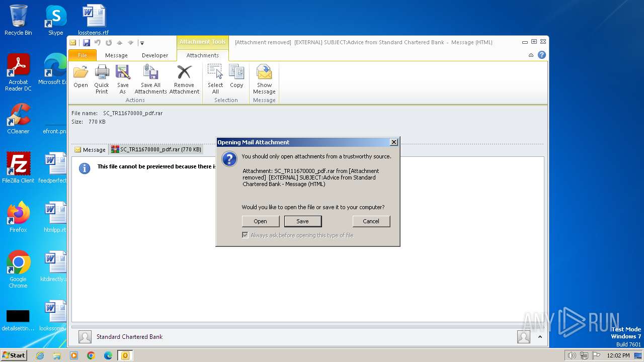Select the Attachments ribbon tab
Viewport: 644px width, 362px height.
tap(203, 55)
